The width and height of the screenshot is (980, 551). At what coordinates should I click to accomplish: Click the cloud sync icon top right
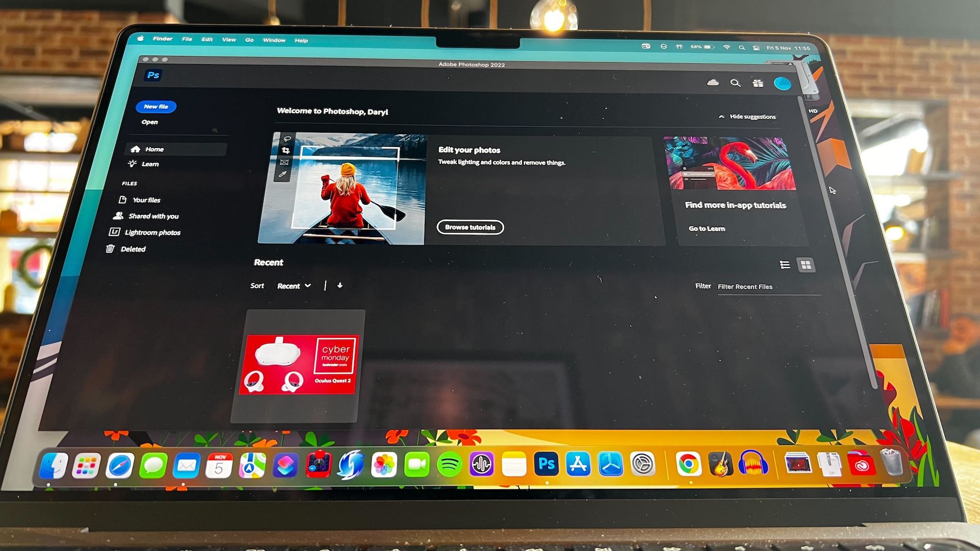[714, 82]
